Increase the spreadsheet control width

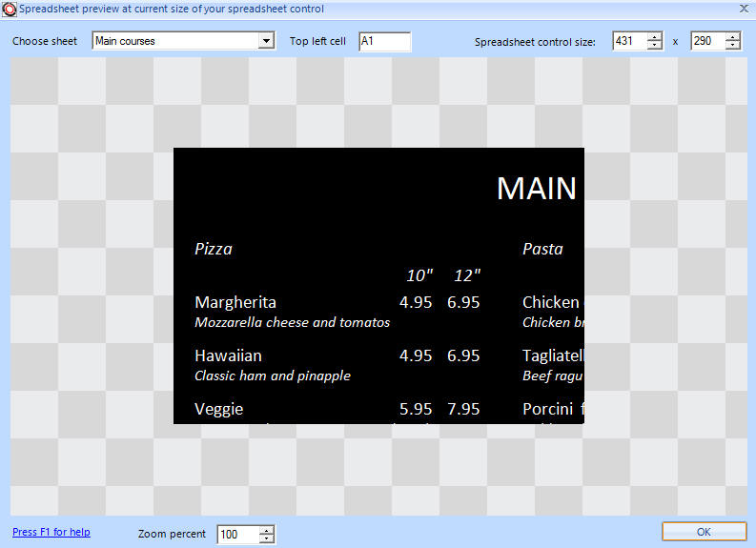coord(654,37)
